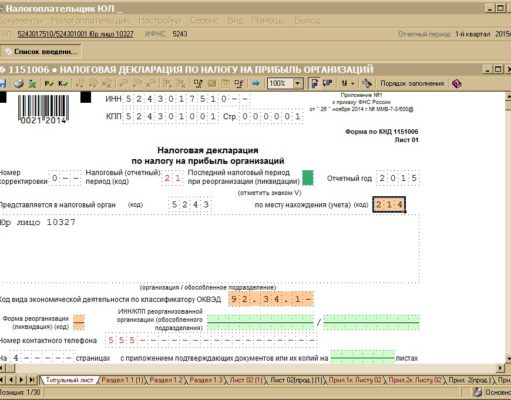Screen dimensions: 511x400
Task: Open the Прил. 2(прод.) tab
Action: pos(469,380)
